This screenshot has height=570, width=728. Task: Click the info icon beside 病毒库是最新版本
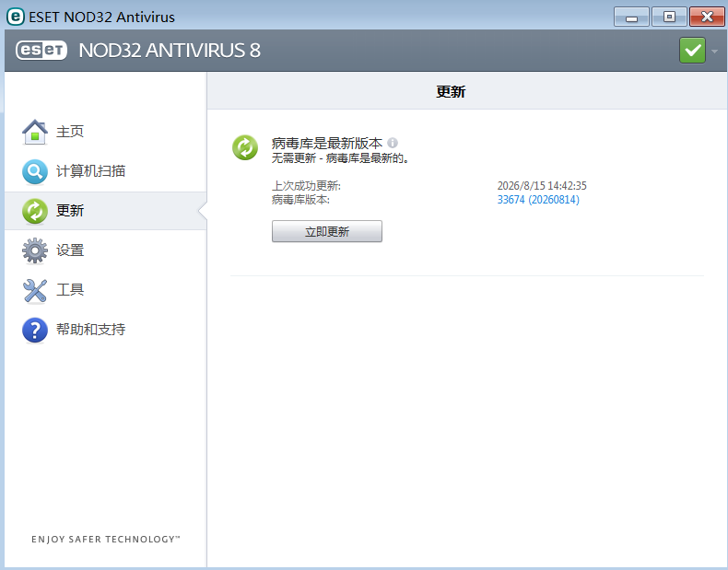pyautogui.click(x=393, y=143)
